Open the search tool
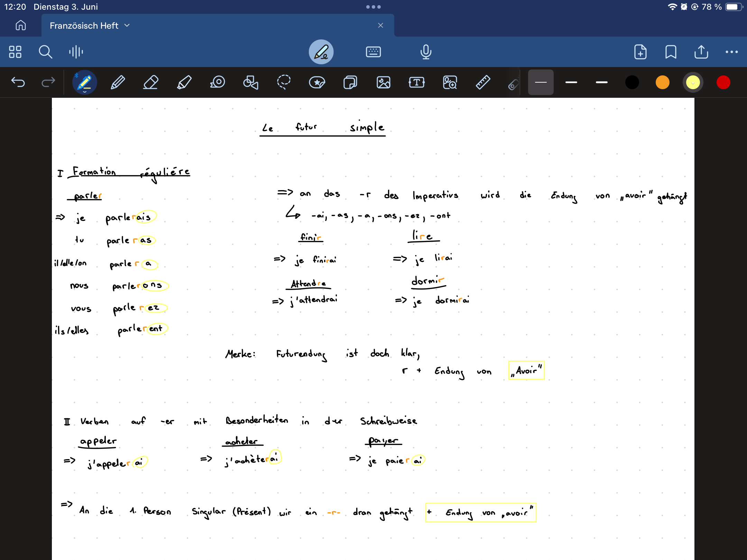This screenshot has width=747, height=560. pyautogui.click(x=45, y=52)
